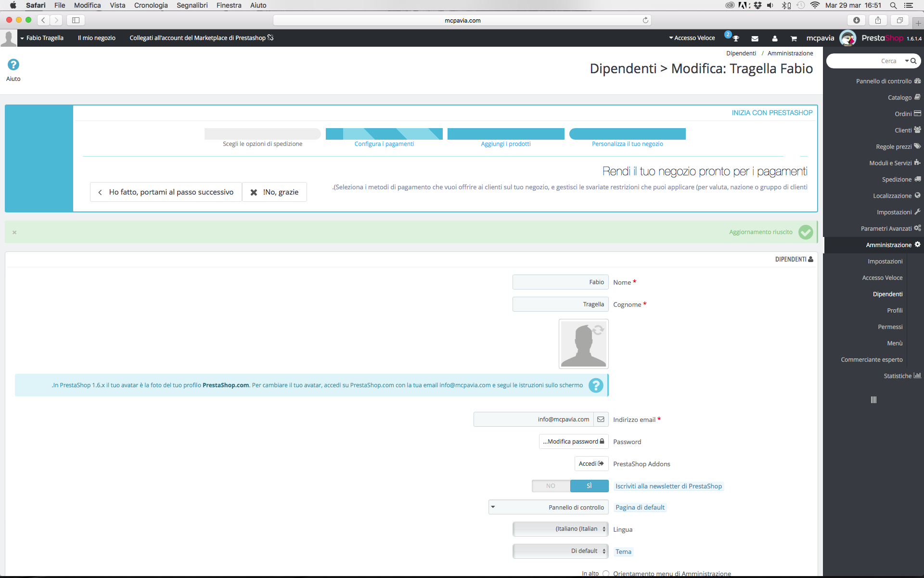The width and height of the screenshot is (924, 578).
Task: Set newsletter toggle to NO
Action: pyautogui.click(x=551, y=486)
